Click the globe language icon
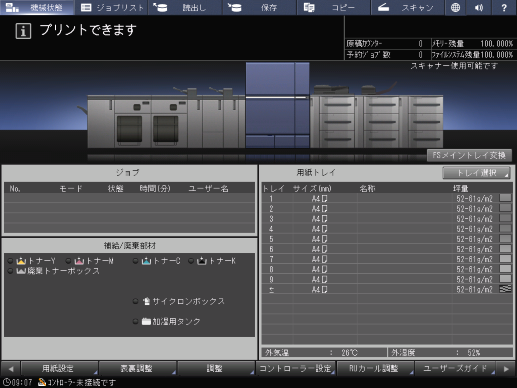The height and width of the screenshot is (388, 517). point(455,7)
